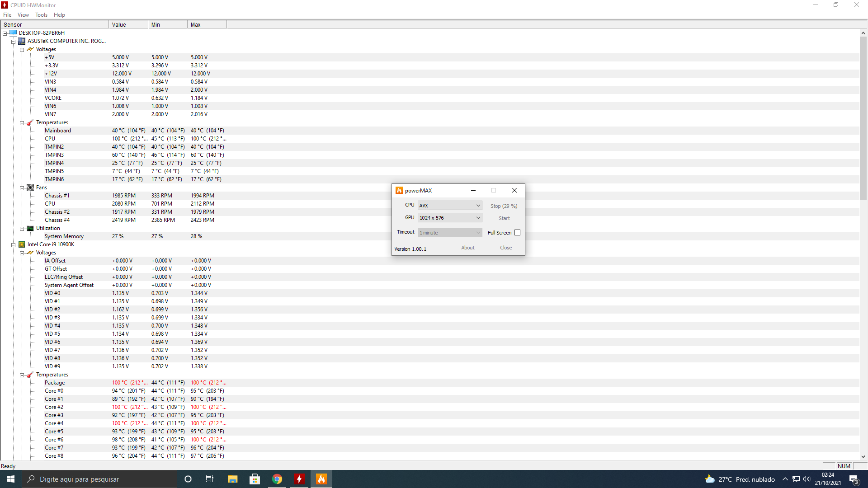Open the Help menu

tap(59, 15)
